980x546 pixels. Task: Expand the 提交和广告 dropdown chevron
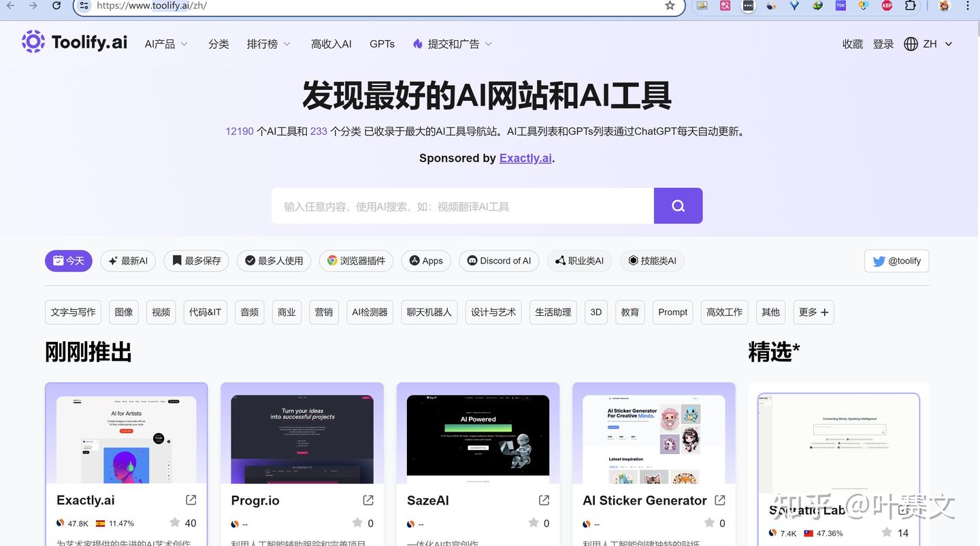[x=488, y=44]
